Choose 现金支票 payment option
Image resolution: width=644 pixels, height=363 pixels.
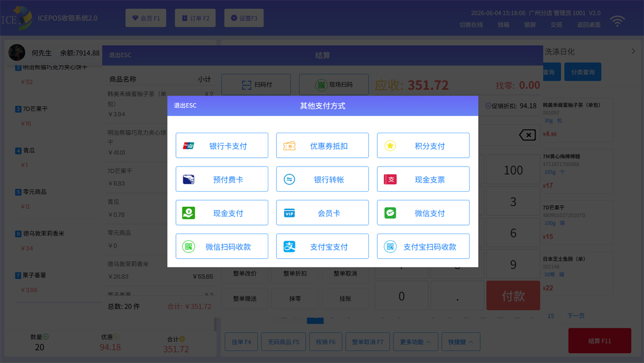423,179
